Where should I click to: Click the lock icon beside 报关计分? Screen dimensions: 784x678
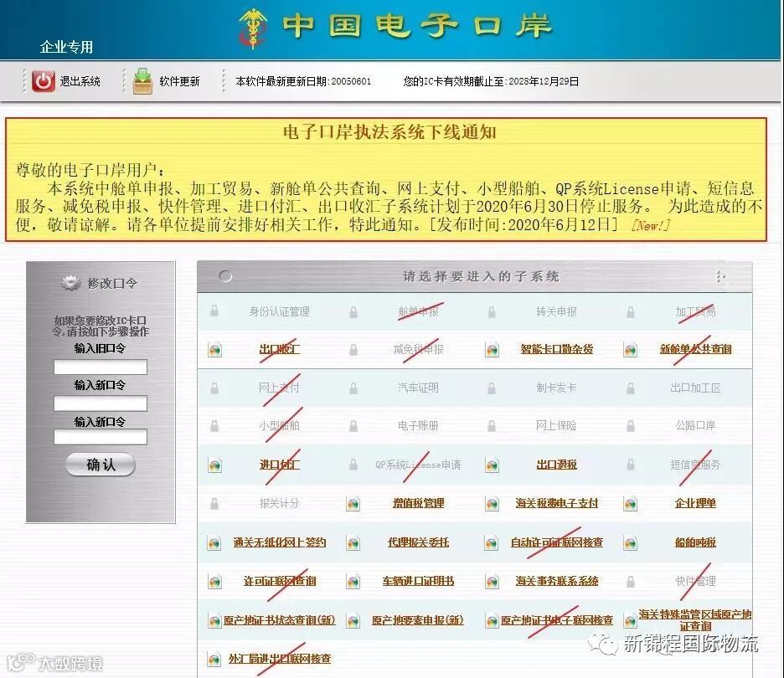[x=214, y=503]
